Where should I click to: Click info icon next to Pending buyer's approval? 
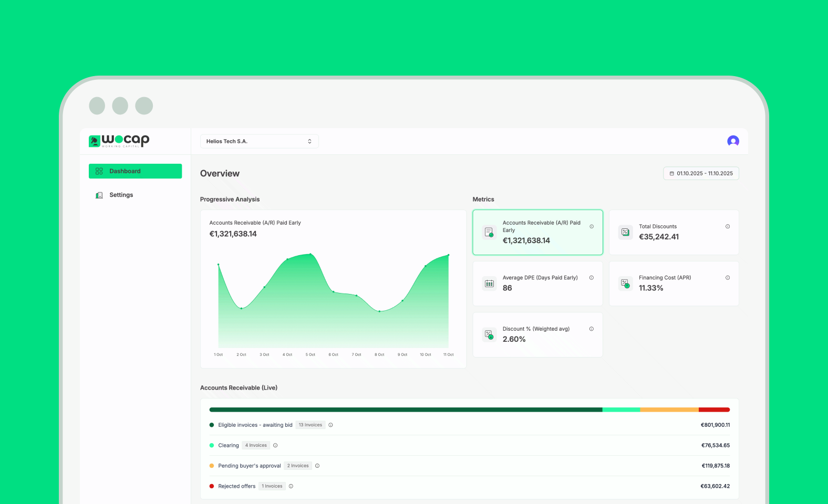tap(317, 466)
